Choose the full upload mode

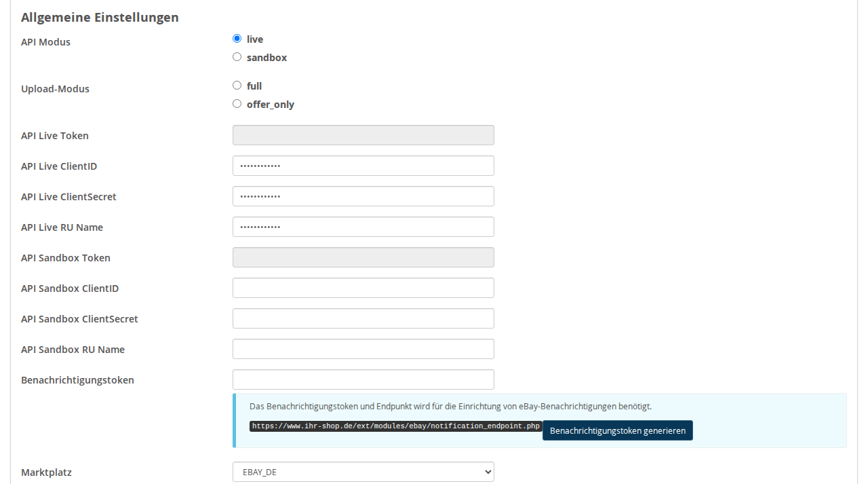[237, 86]
